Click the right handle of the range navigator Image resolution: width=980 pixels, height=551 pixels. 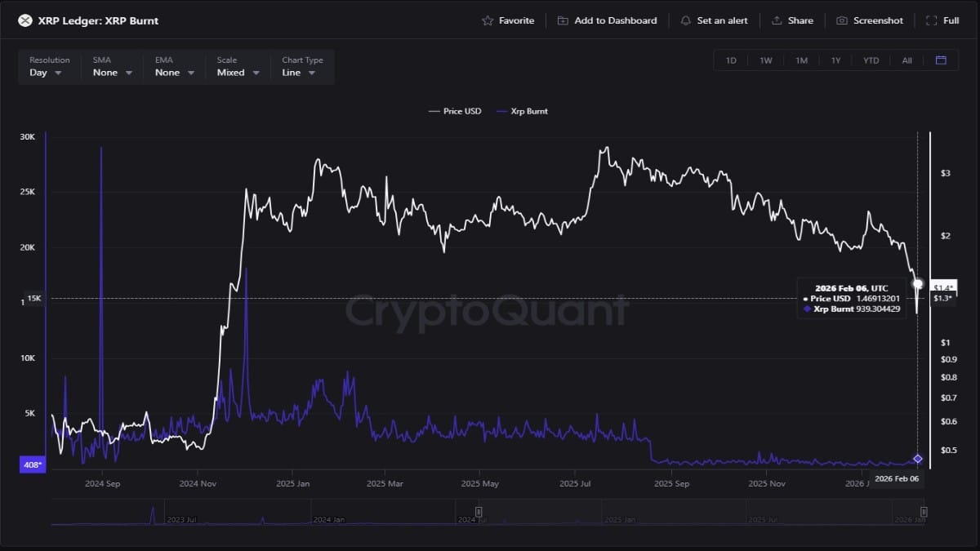[924, 512]
